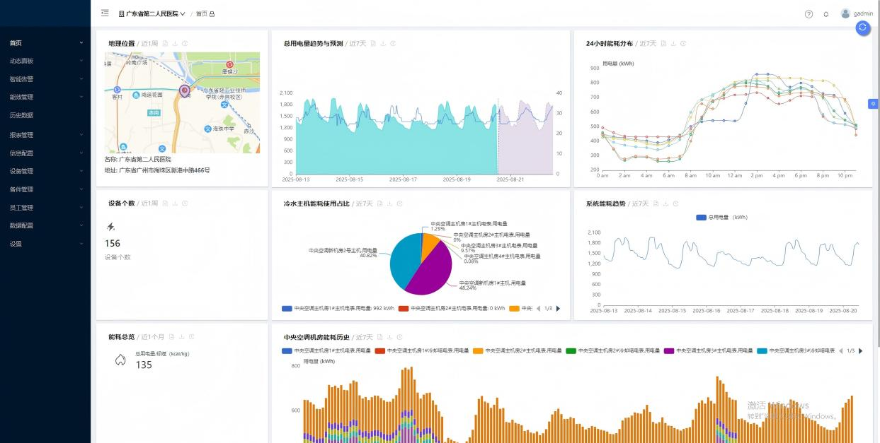The width and height of the screenshot is (880, 443).
Task: Open the blue settings tab on right edge
Action: click(x=873, y=102)
